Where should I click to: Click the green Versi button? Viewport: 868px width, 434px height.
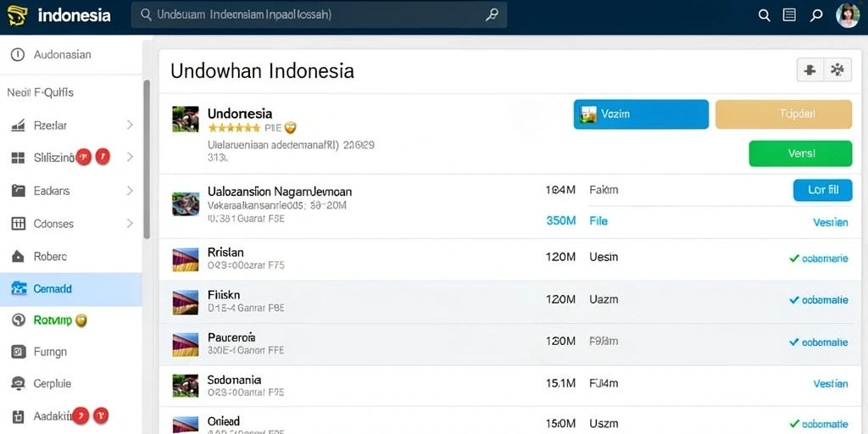[x=800, y=153]
